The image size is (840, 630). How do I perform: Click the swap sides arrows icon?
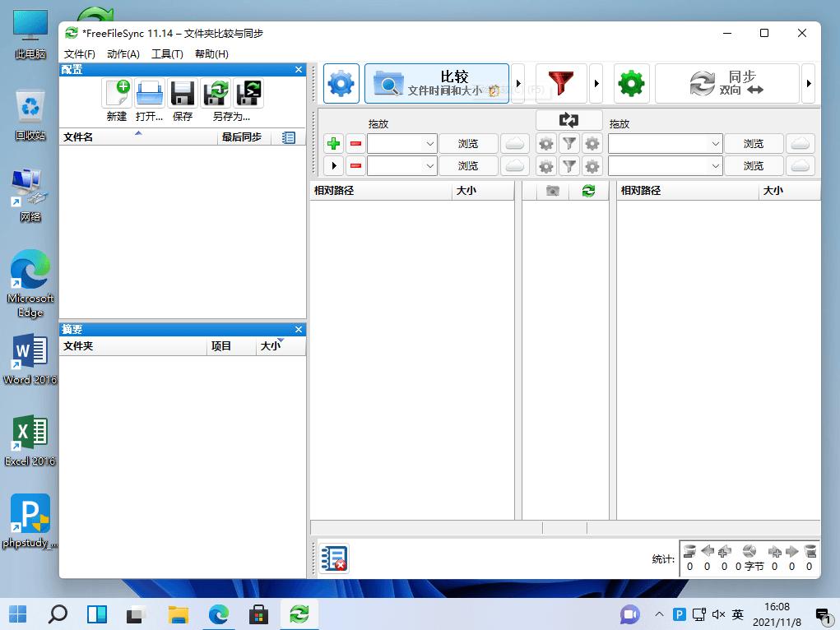click(569, 120)
